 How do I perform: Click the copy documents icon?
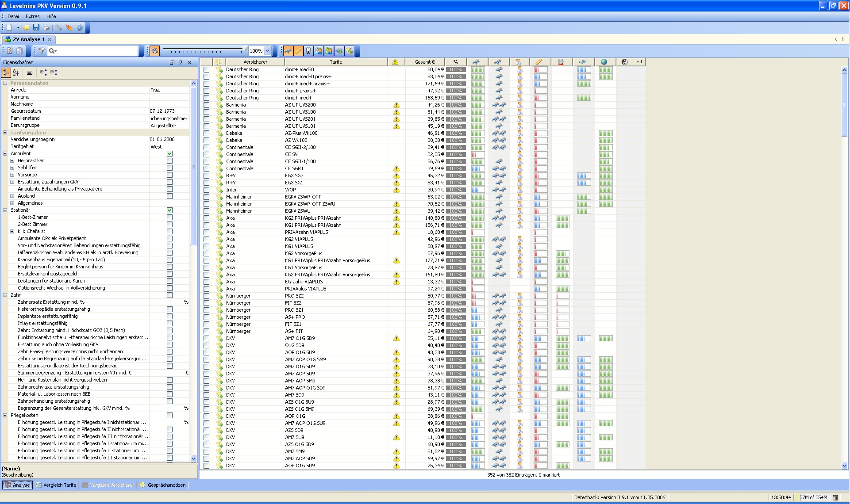coord(19,51)
